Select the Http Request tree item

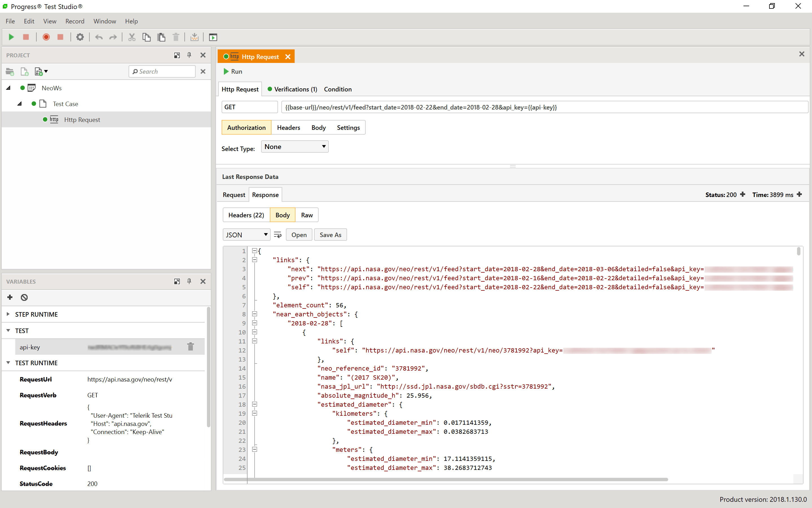(x=106, y=120)
